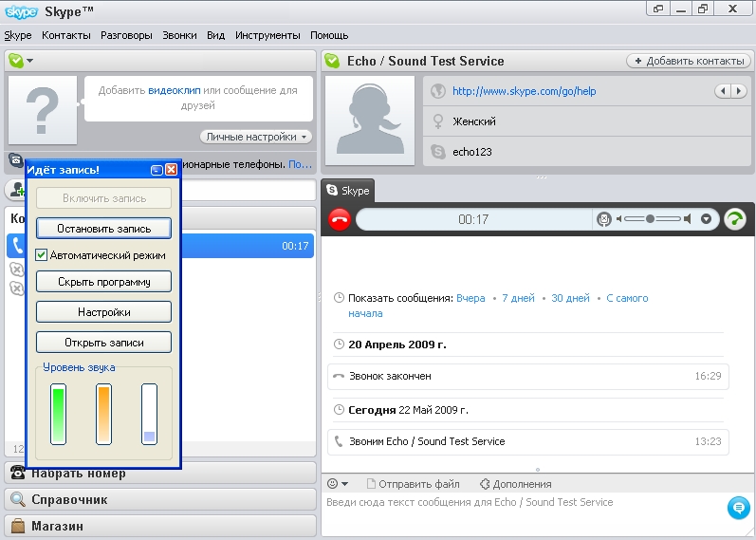Click Отправить файл to send file
Screen dimensions: 756x540
414,484
